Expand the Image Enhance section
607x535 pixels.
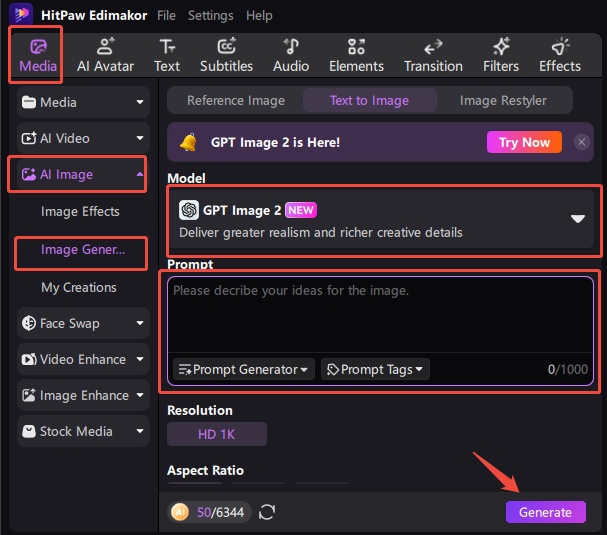[x=83, y=395]
